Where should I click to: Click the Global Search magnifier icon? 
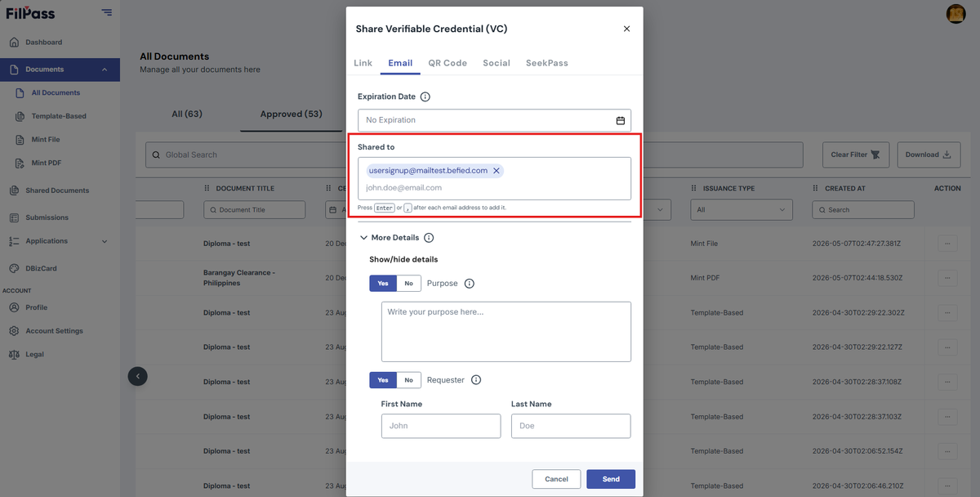point(156,154)
